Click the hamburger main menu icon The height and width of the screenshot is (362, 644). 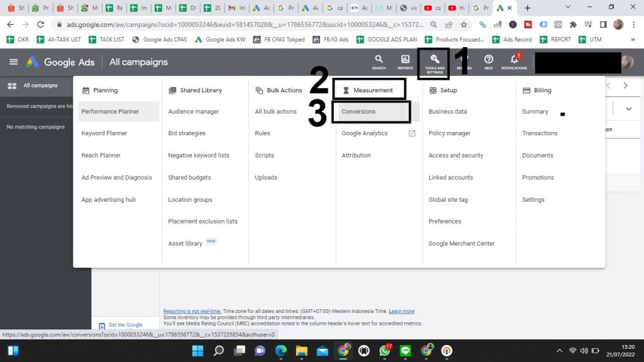coord(13,62)
